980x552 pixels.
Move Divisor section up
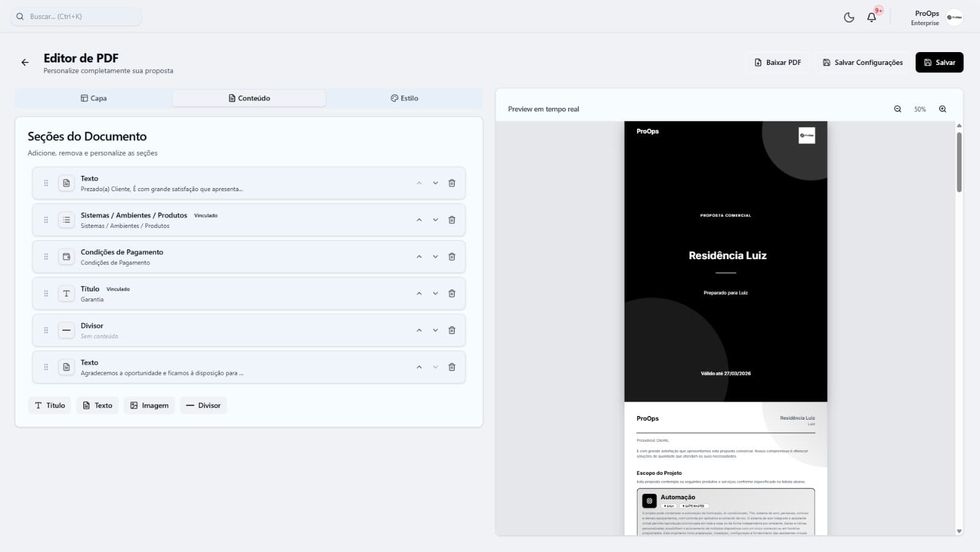[x=419, y=330]
